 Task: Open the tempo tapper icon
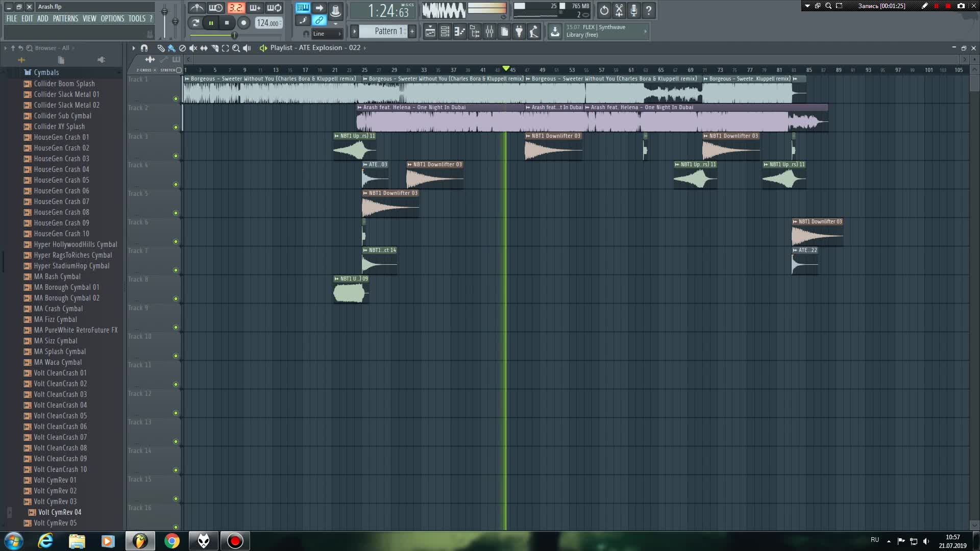tap(533, 32)
